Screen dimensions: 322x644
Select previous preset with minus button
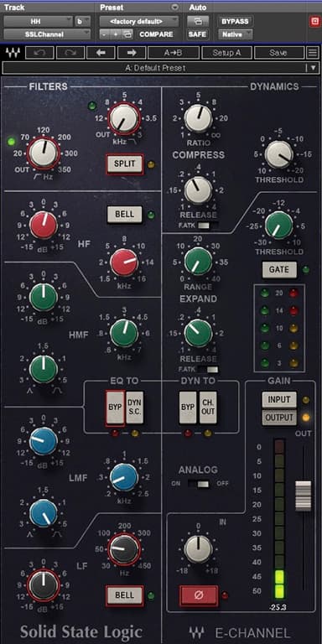tap(105, 34)
